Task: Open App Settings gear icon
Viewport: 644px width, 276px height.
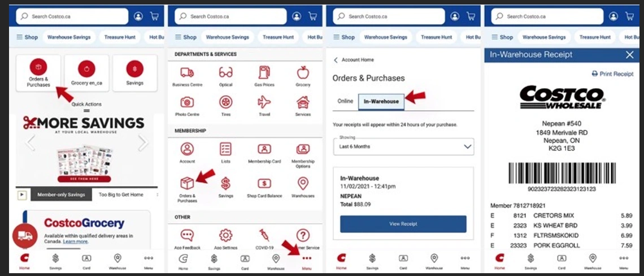Action: pos(225,235)
